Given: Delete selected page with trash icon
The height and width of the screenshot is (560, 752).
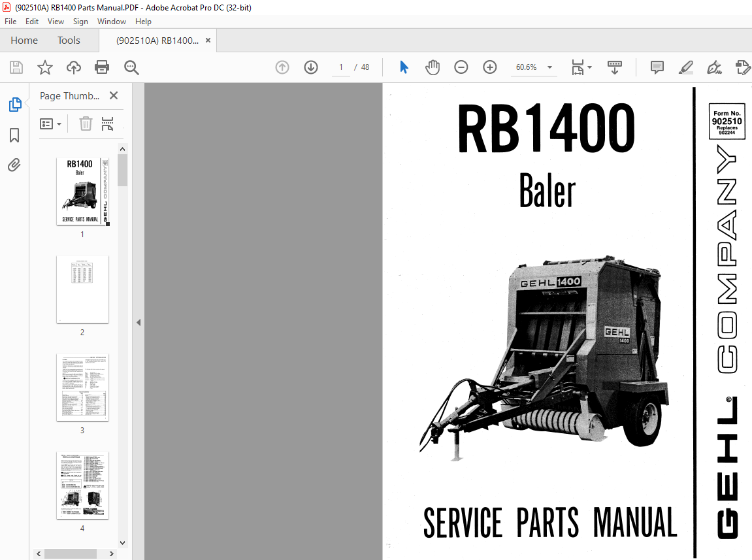Looking at the screenshot, I should click(x=86, y=124).
